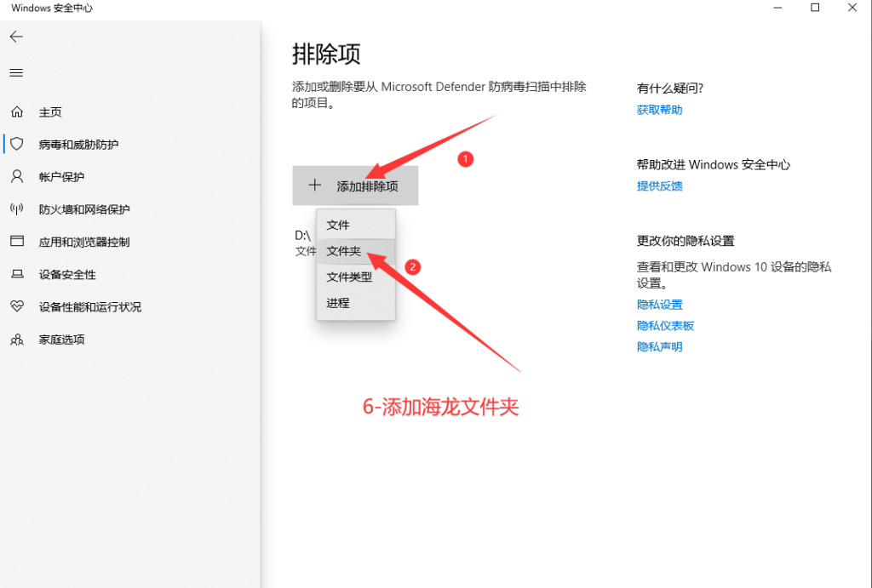Image resolution: width=872 pixels, height=588 pixels.
Task: Open 防火墙和网络保护 section
Action: (x=84, y=209)
